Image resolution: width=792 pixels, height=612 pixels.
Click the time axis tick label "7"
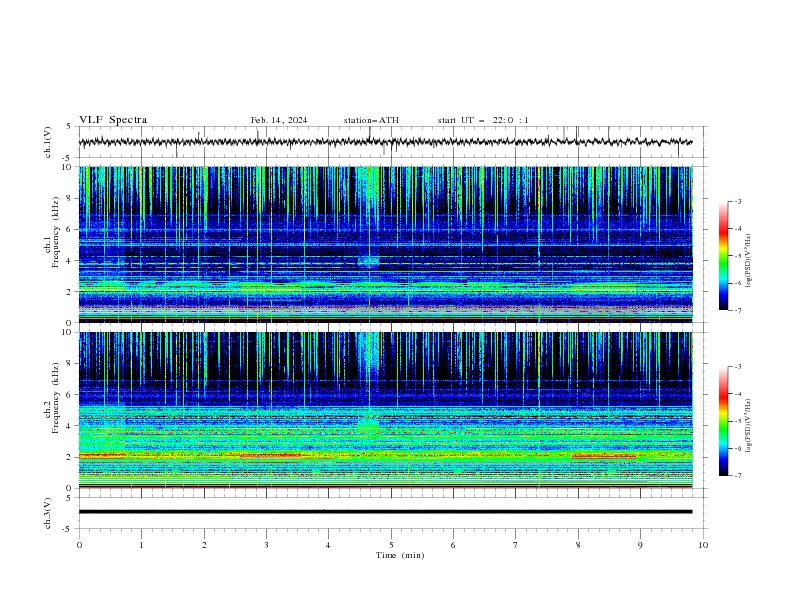[516, 545]
